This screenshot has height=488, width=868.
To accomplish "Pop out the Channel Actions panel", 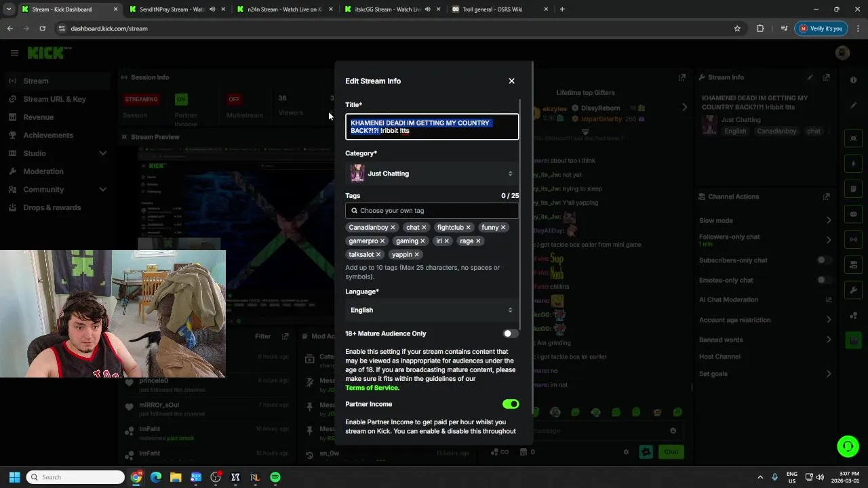I will [826, 197].
